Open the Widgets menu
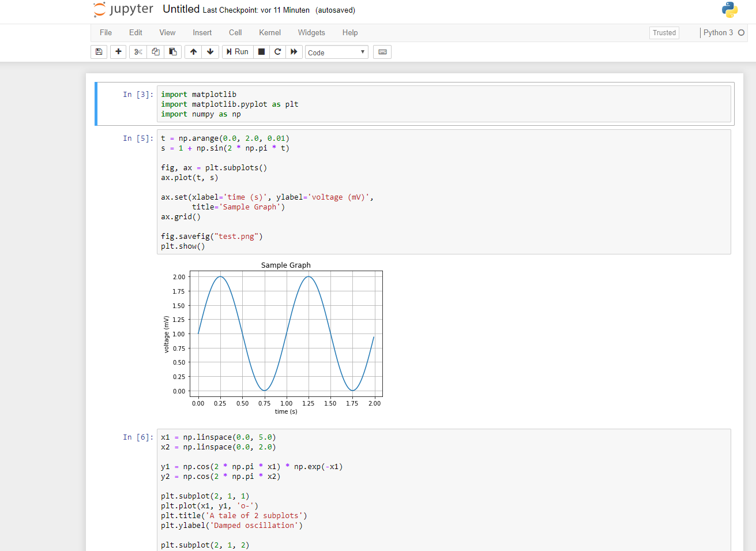 311,33
